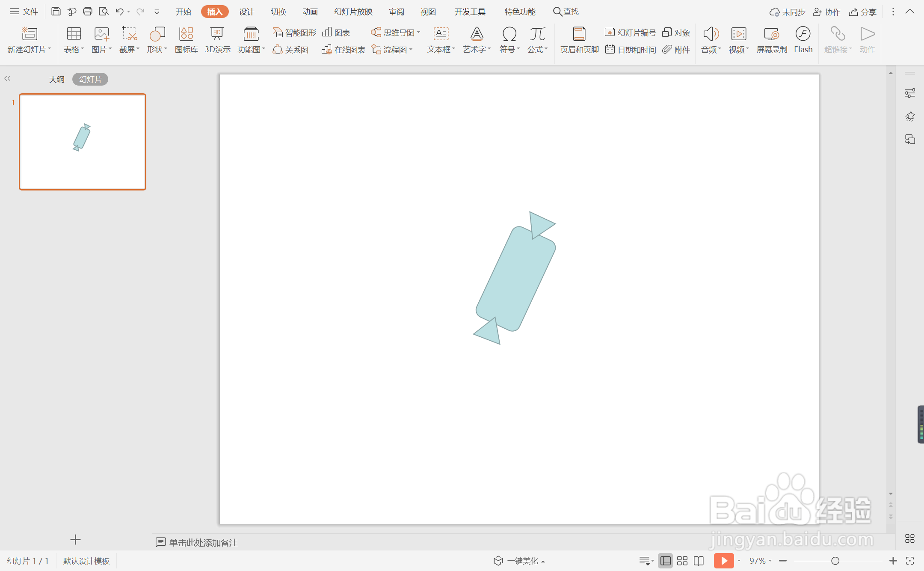Switch the side panel to 大纲 outline
924x571 pixels.
pos(56,79)
